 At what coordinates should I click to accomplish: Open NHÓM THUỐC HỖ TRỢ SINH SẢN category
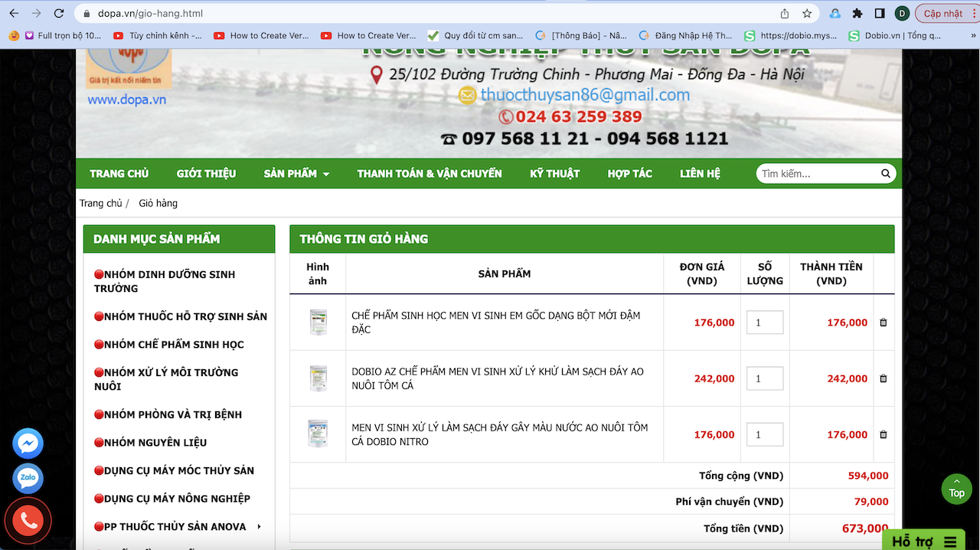point(180,316)
